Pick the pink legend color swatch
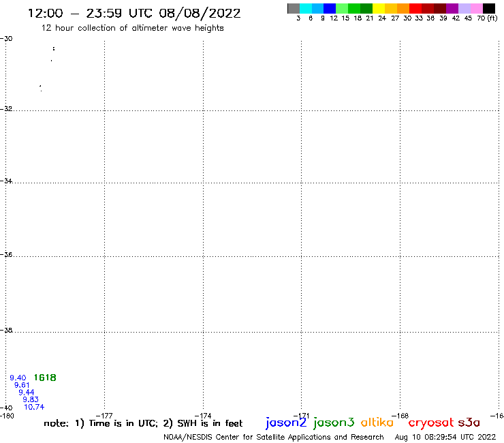504x443 pixels. pos(477,8)
